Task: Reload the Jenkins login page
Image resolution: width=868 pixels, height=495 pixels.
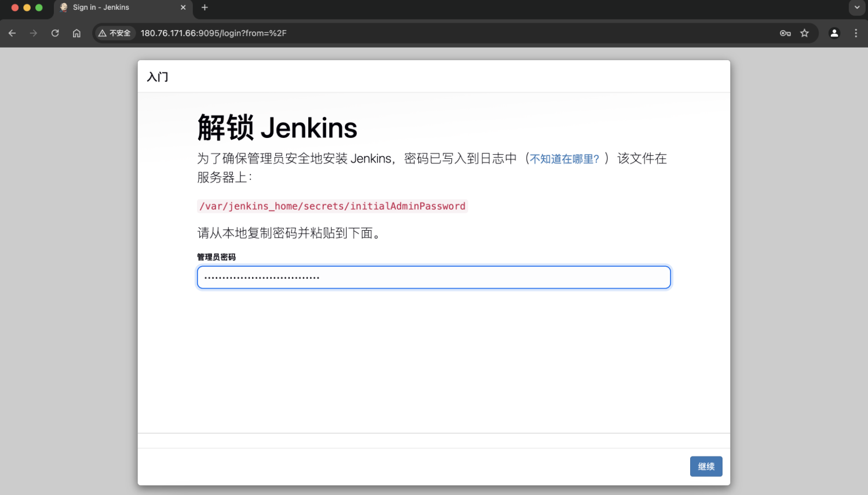Action: pyautogui.click(x=55, y=33)
